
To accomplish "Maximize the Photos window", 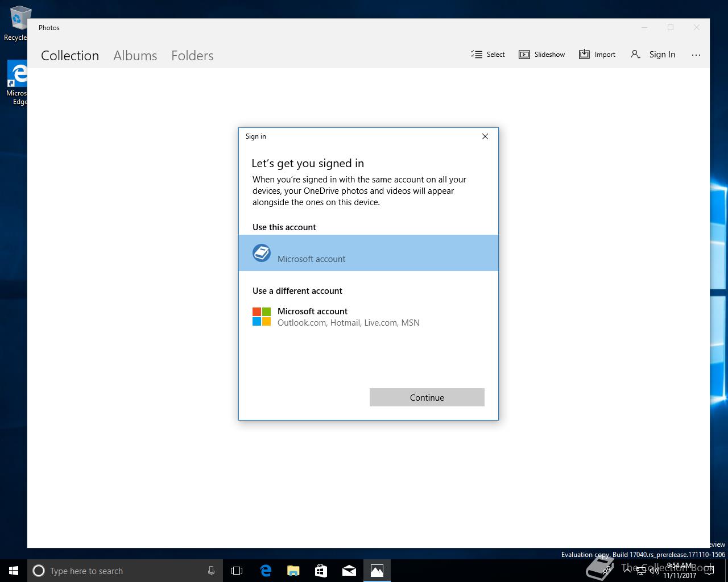I will [x=671, y=27].
